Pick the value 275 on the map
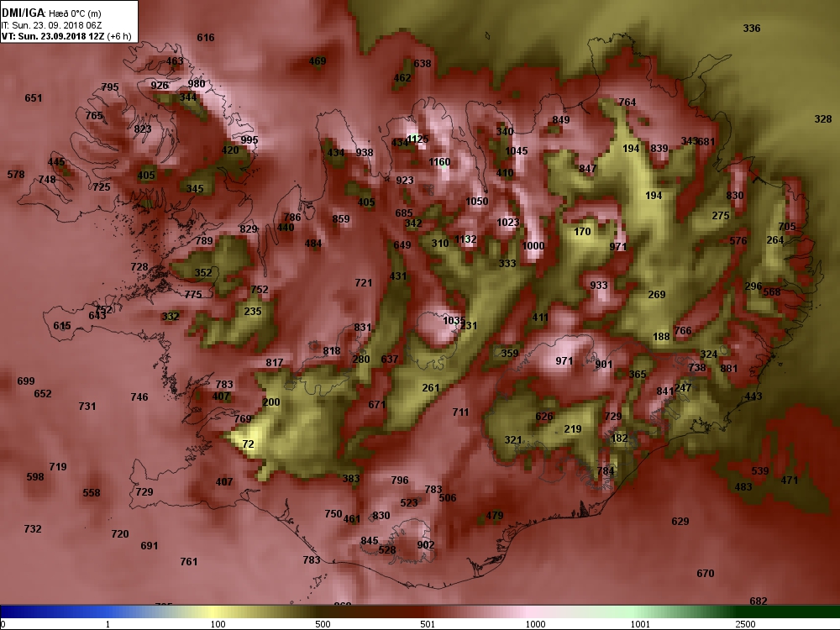Viewport: 840px width, 630px height. coord(721,215)
